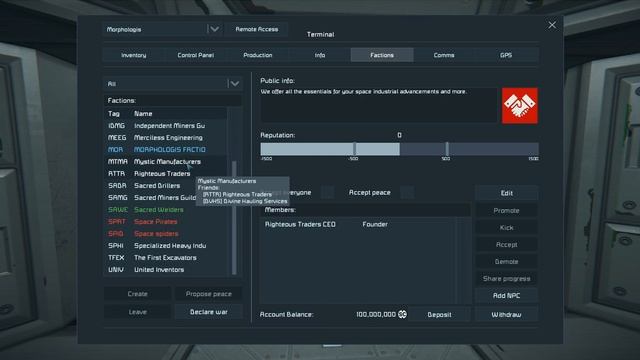The height and width of the screenshot is (360, 640).
Task: Click the space credit currency icon
Action: point(402,314)
